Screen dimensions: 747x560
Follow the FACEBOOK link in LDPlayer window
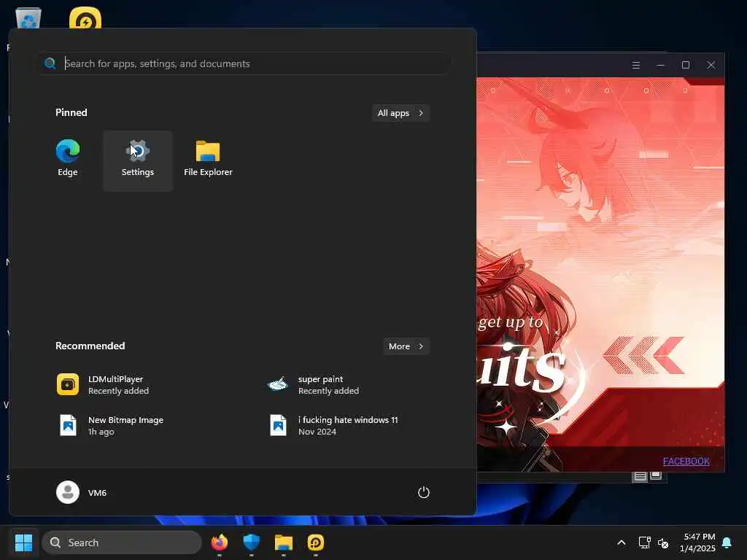tap(686, 461)
